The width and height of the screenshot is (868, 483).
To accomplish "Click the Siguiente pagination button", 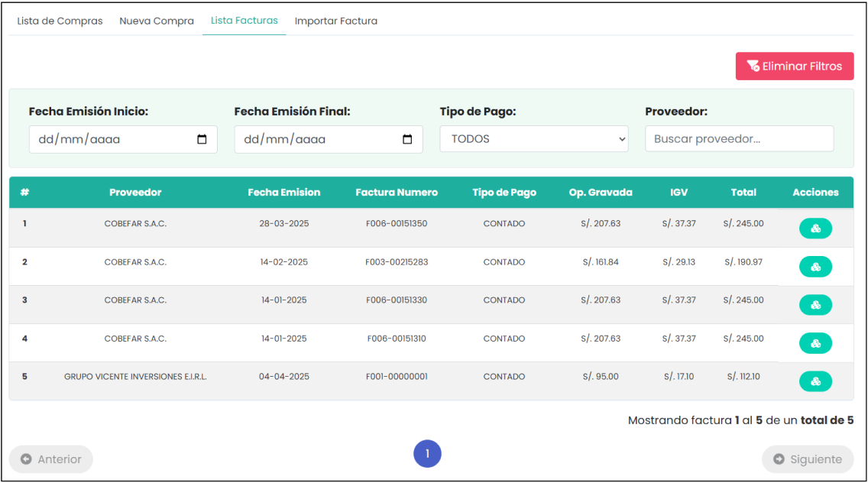I will (x=808, y=459).
